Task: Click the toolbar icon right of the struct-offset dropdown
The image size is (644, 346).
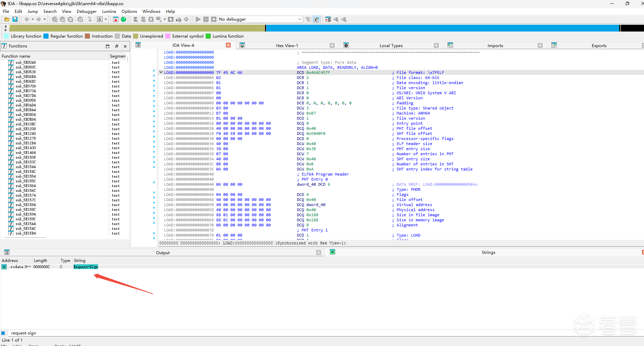Action: 171,19
